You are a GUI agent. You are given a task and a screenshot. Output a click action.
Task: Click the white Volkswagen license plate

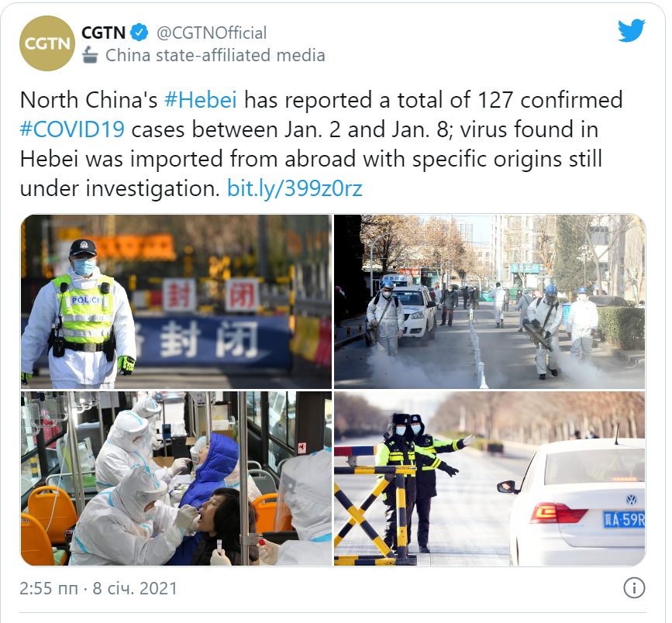coord(624,519)
